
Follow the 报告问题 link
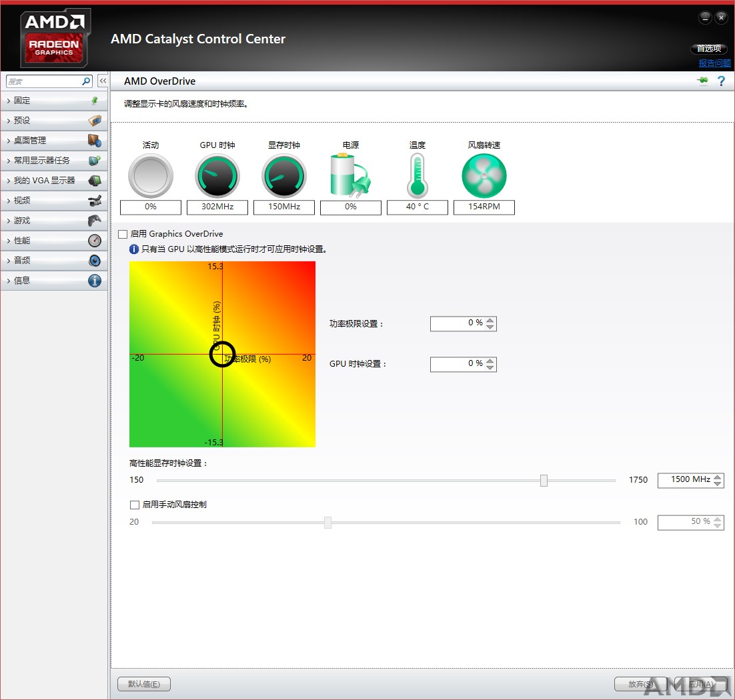point(714,63)
